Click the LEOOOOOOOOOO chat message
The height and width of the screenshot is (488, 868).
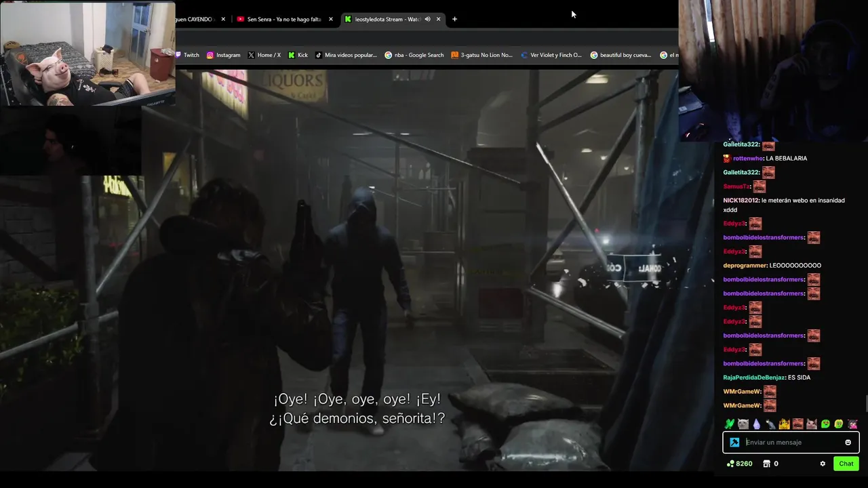(x=795, y=266)
